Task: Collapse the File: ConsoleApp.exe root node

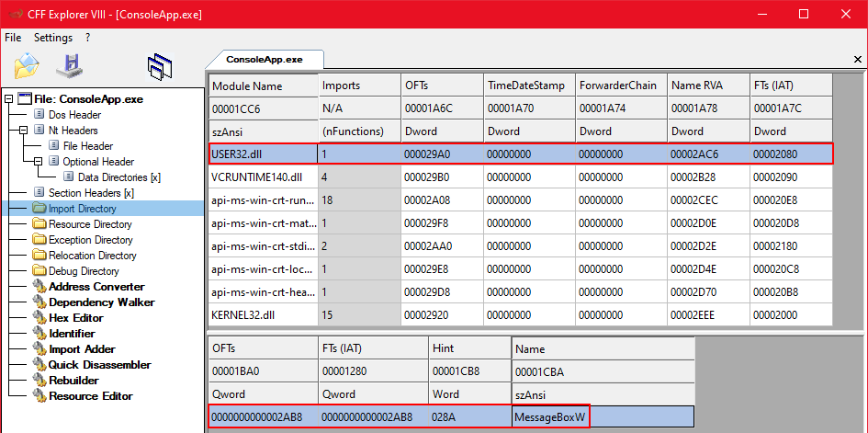Action: (x=9, y=99)
